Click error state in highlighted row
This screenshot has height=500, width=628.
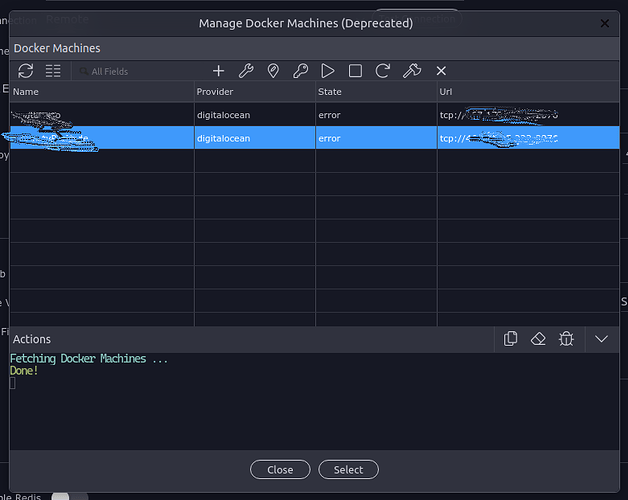376,138
